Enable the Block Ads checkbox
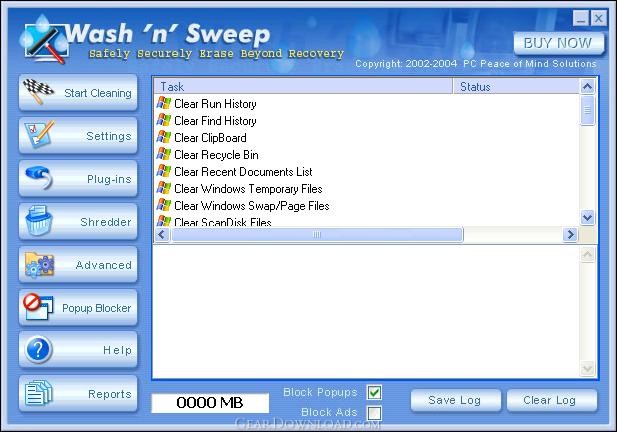Viewport: 617px width, 432px height. 374,413
